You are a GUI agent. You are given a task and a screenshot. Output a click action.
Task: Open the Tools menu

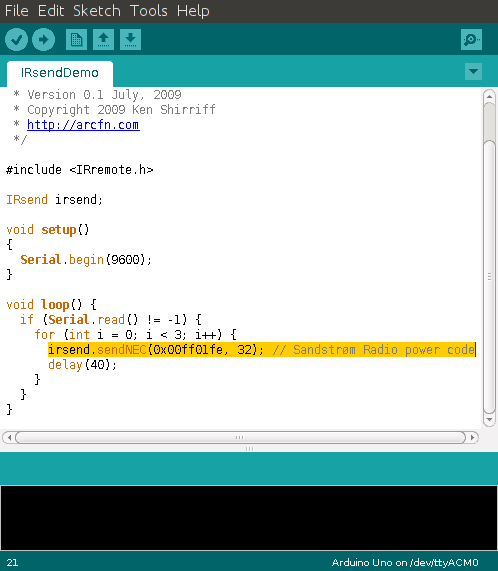pyautogui.click(x=149, y=11)
